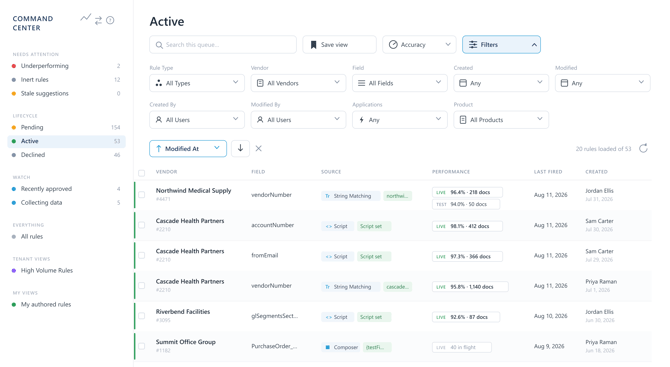Viewport: 670px width, 367px height.
Task: Open the trend chart icon in sidebar header
Action: click(x=85, y=18)
